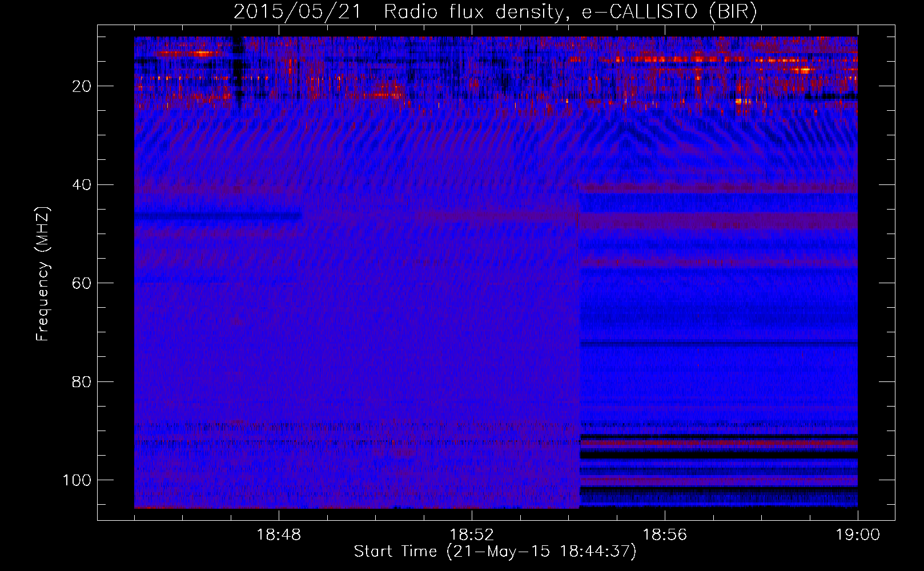This screenshot has width=924, height=571.
Task: Click the 18:56 time tick label
Action: pyautogui.click(x=665, y=535)
